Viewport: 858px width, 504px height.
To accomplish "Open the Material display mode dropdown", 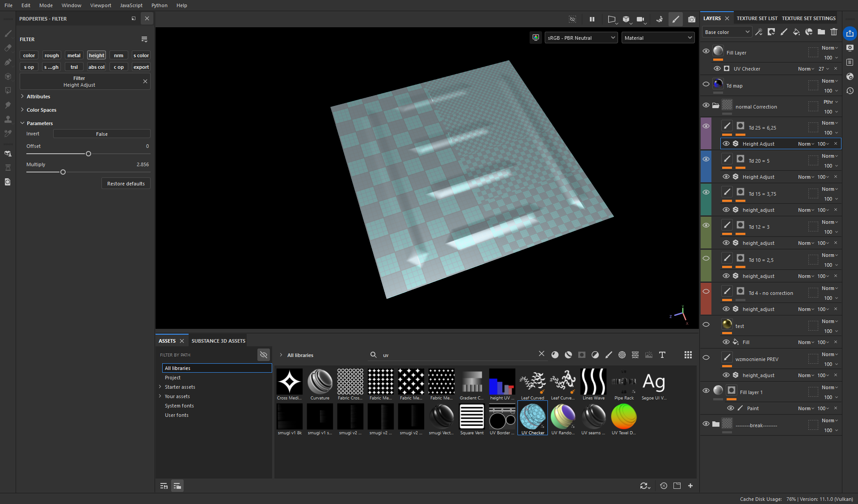I will [x=658, y=38].
